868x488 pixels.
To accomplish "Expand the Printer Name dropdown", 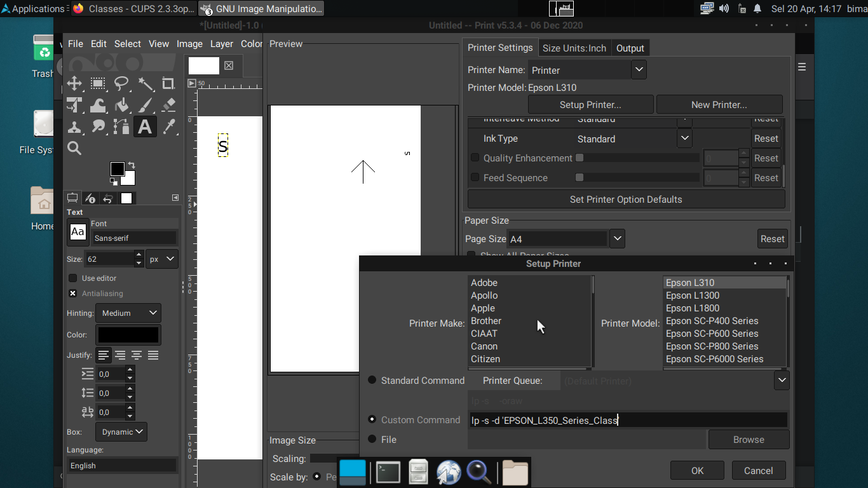I will (x=639, y=70).
